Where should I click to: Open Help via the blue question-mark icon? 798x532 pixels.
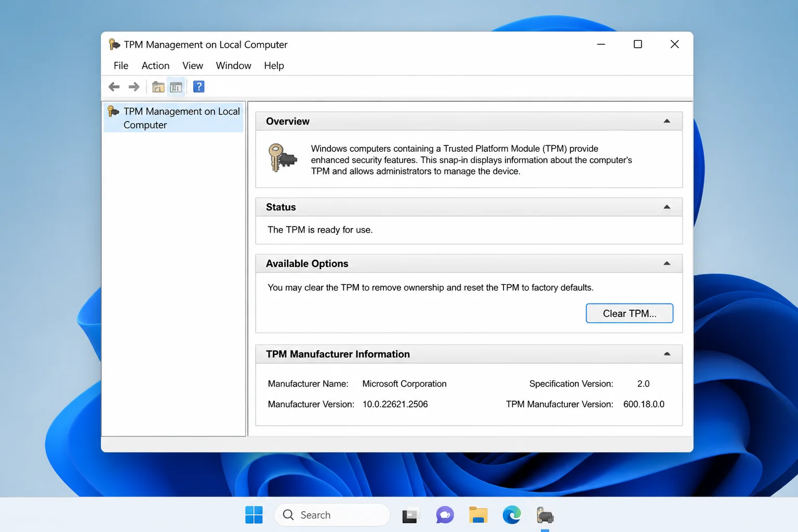tap(198, 87)
